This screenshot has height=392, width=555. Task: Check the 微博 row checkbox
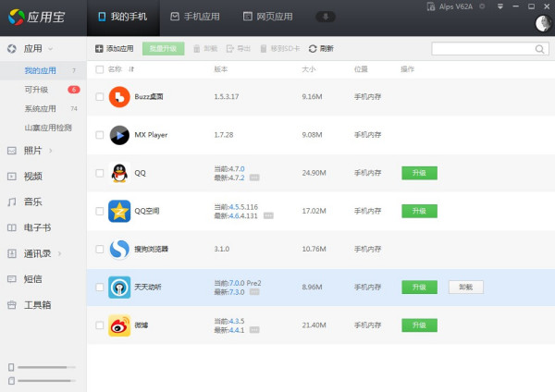point(100,325)
